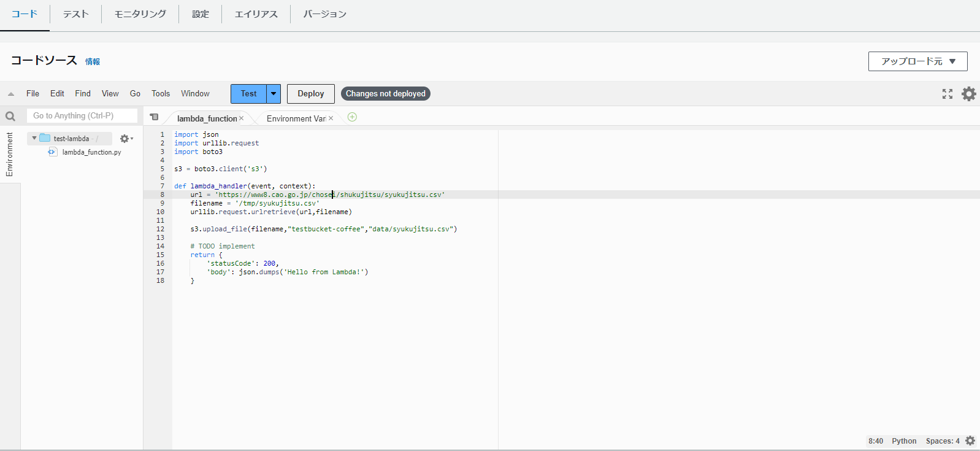Open the Tools menu
Image resolution: width=980 pixels, height=451 pixels.
[161, 94]
